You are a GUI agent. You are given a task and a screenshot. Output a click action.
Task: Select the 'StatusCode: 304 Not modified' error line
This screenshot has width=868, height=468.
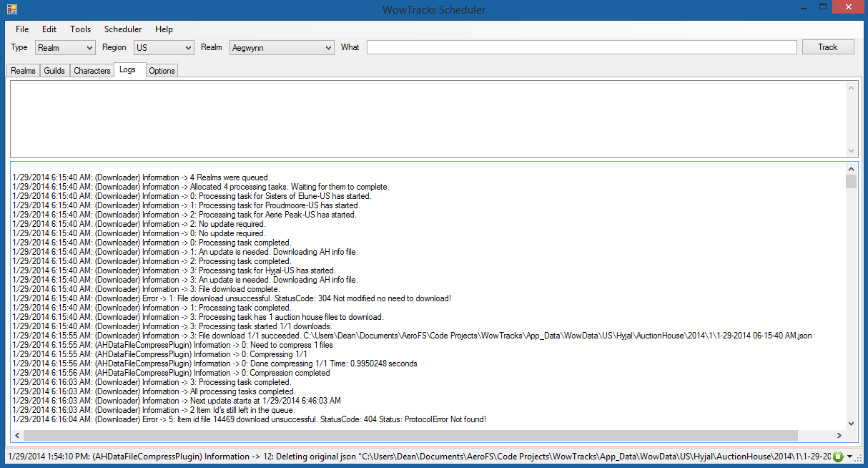(x=232, y=298)
